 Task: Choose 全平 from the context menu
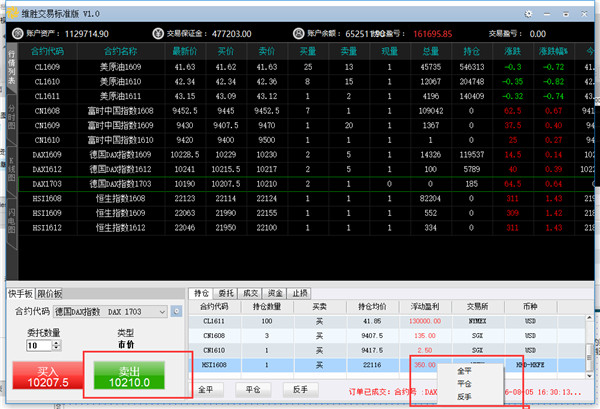(x=464, y=371)
